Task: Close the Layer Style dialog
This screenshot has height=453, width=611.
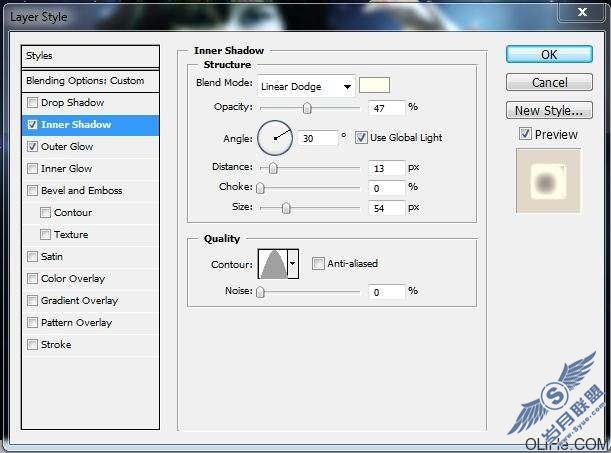Action: pyautogui.click(x=582, y=12)
